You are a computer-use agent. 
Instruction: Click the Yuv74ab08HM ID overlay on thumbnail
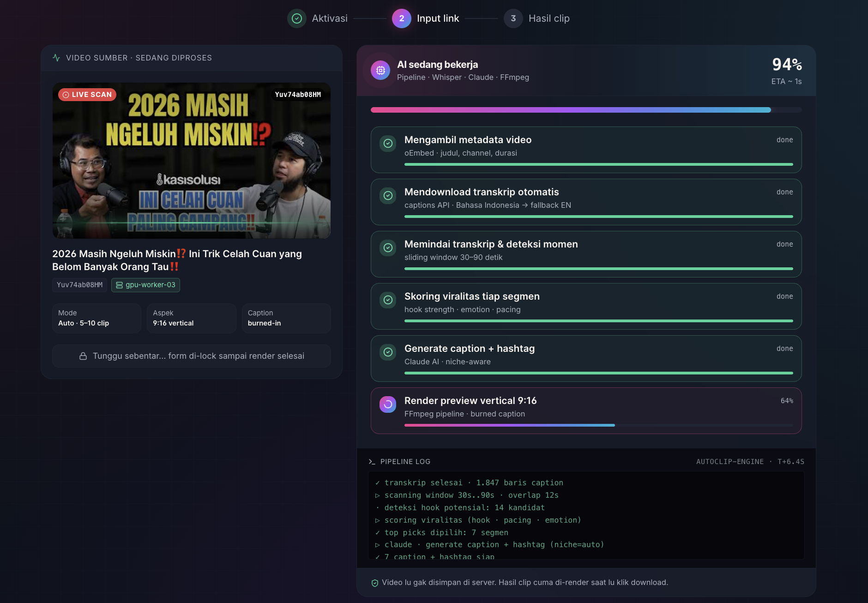(298, 95)
